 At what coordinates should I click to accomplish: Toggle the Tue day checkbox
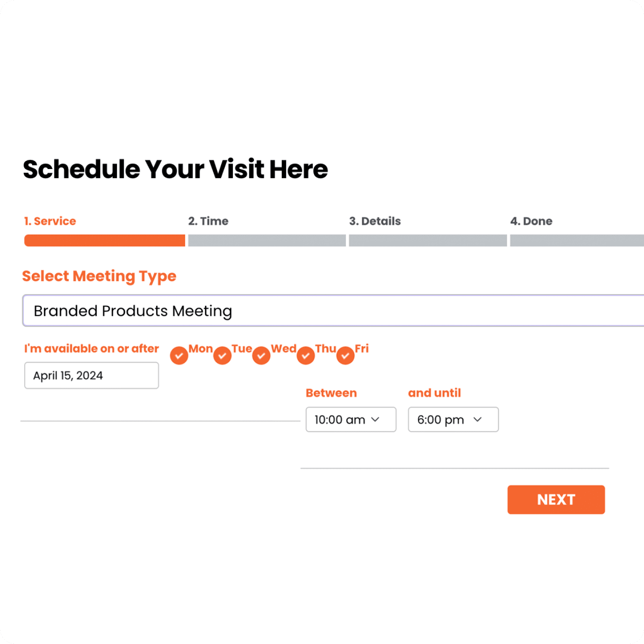222,355
